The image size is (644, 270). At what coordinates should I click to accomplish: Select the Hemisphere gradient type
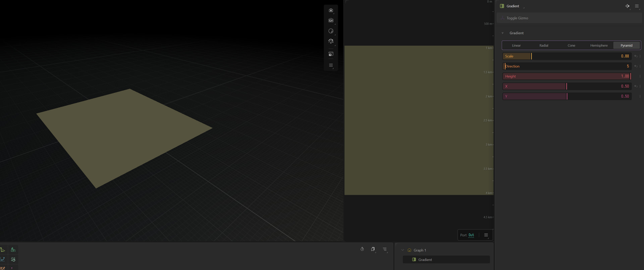point(599,45)
